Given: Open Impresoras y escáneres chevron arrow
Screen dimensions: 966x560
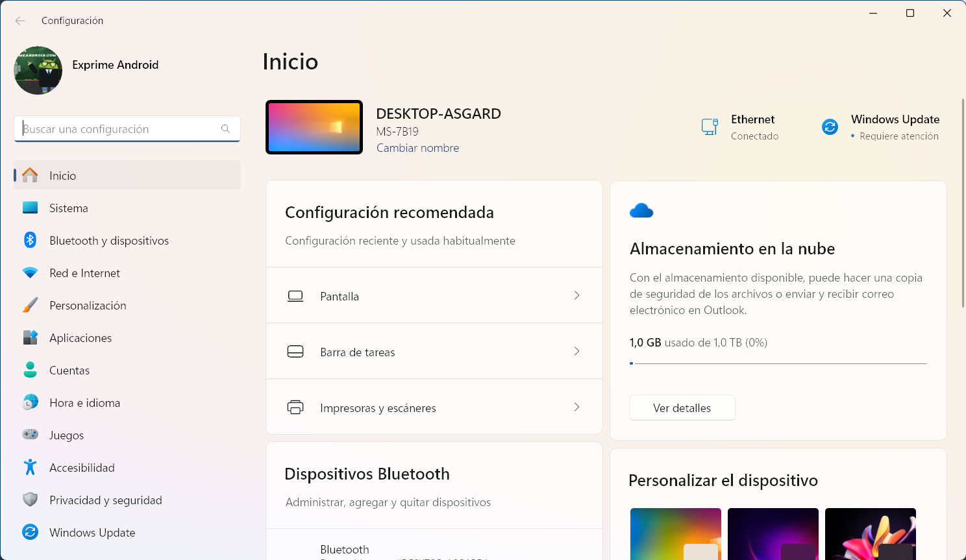Looking at the screenshot, I should [x=576, y=408].
